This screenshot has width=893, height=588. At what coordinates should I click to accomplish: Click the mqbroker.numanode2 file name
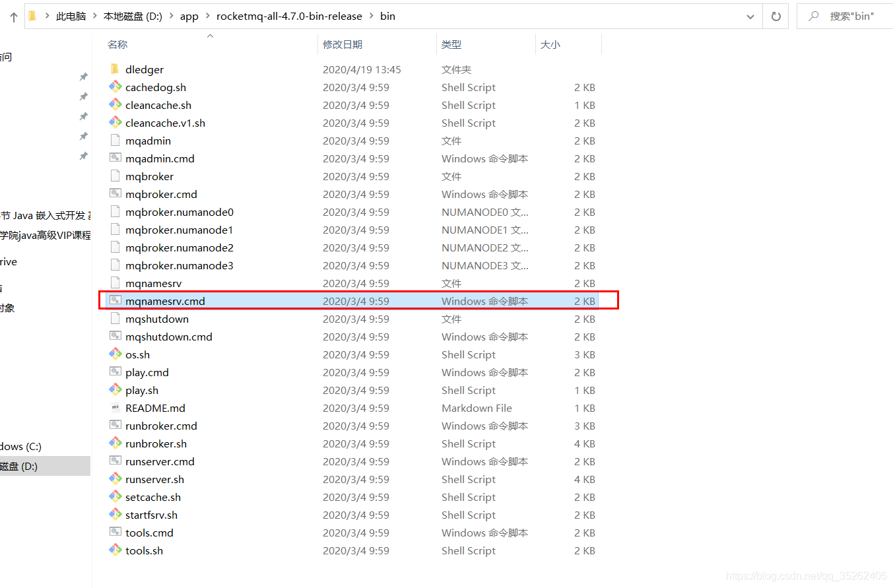180,247
